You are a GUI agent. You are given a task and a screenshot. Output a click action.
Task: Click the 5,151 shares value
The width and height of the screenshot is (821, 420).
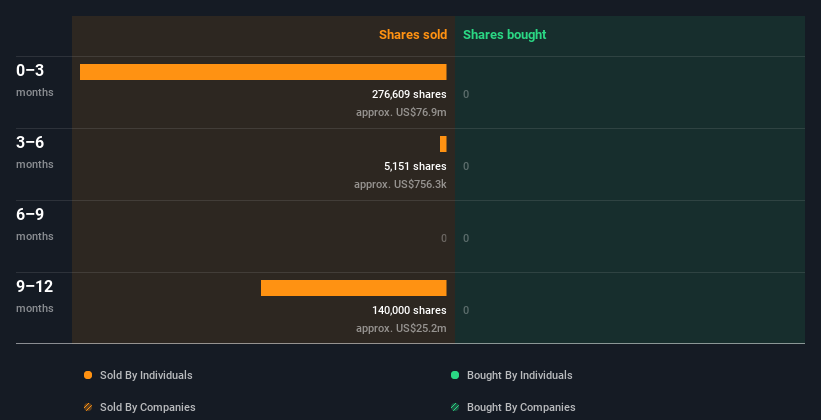415,166
